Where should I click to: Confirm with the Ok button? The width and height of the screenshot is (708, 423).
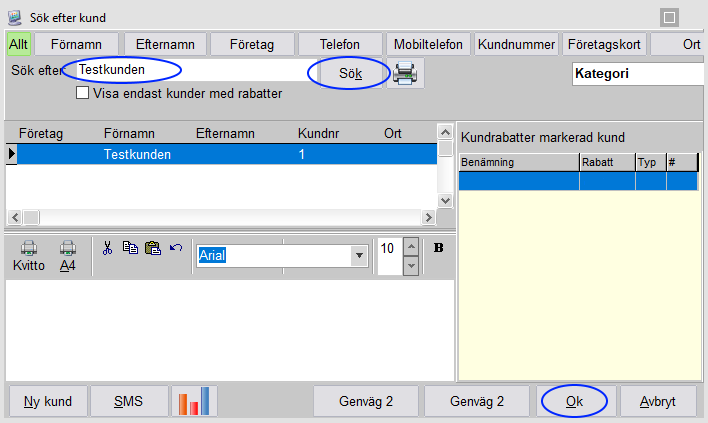pos(574,402)
